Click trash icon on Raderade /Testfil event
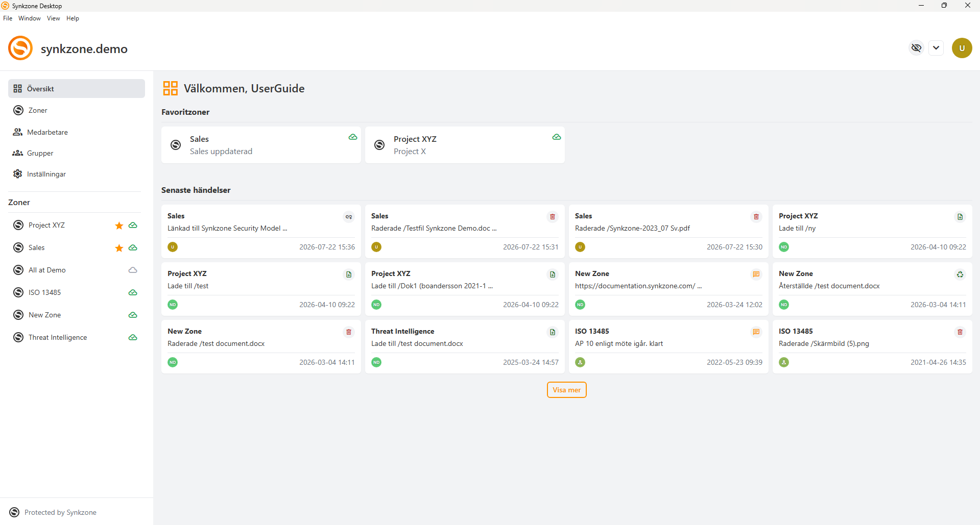This screenshot has width=980, height=525. pyautogui.click(x=553, y=217)
